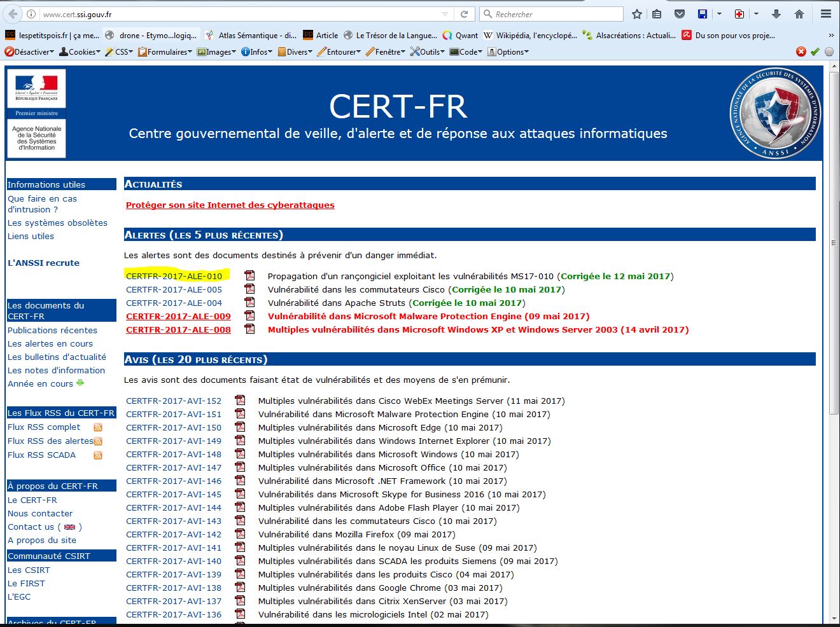Open the Pocket icon in toolbar
Viewport: 840px width, 627px height.
click(x=679, y=14)
